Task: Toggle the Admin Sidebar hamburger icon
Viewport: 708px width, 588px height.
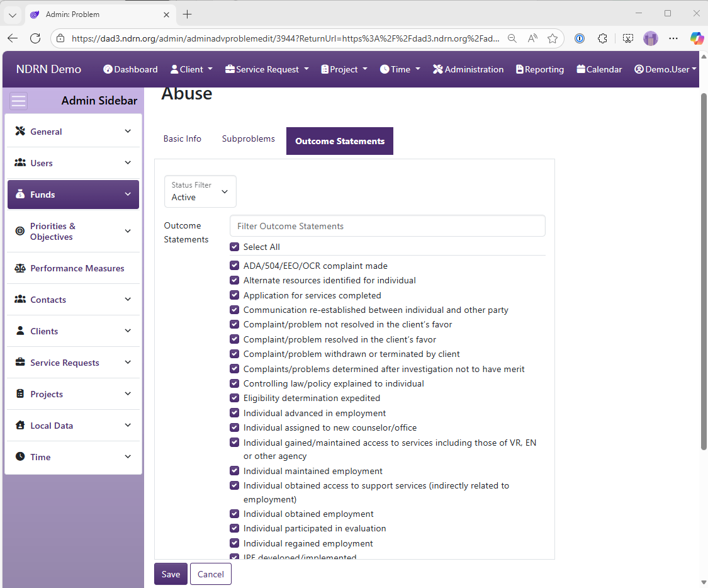Action: [18, 101]
